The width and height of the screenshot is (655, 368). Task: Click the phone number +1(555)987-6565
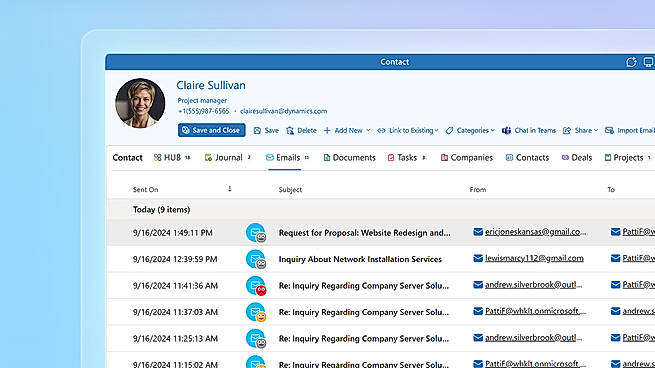click(203, 111)
